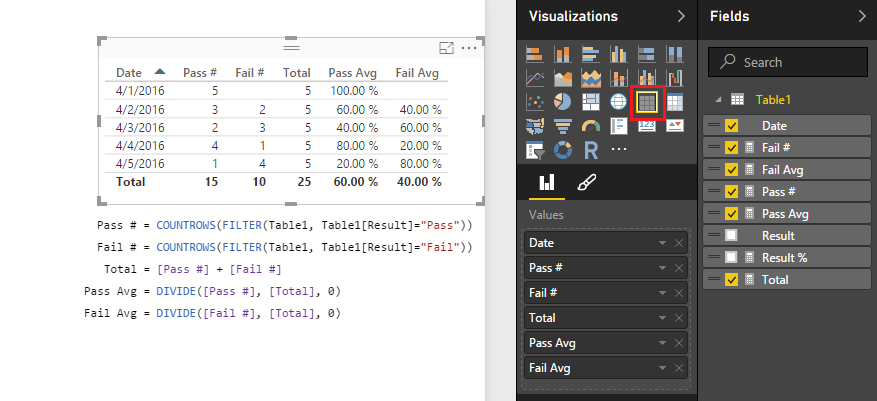Image resolution: width=877 pixels, height=401 pixels.
Task: Switch to the Fields (bar chart) tab
Action: click(x=546, y=182)
